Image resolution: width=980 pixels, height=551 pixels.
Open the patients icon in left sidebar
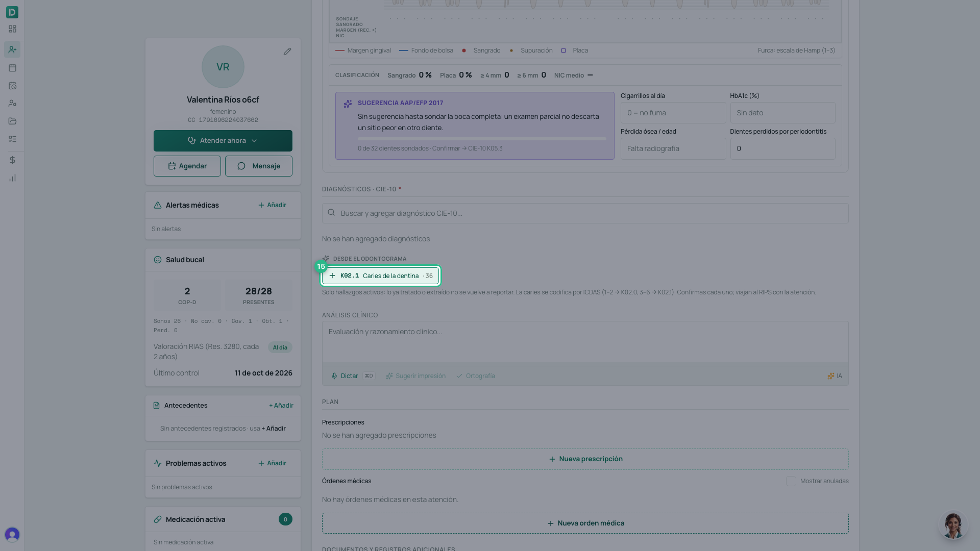[x=12, y=49]
